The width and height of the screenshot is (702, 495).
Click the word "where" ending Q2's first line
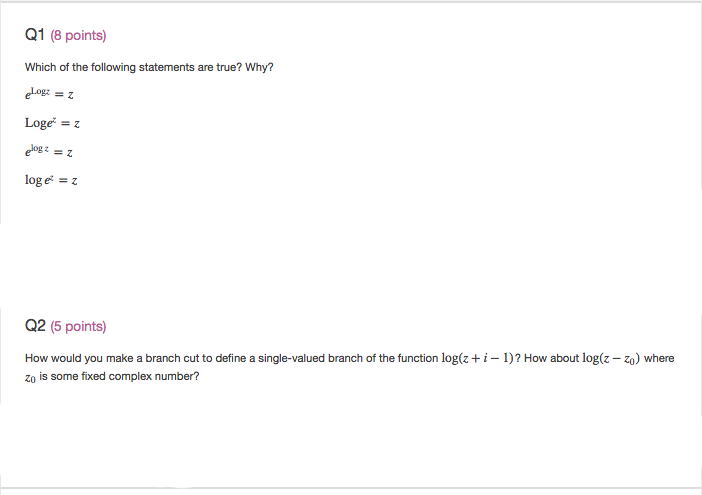(659, 358)
